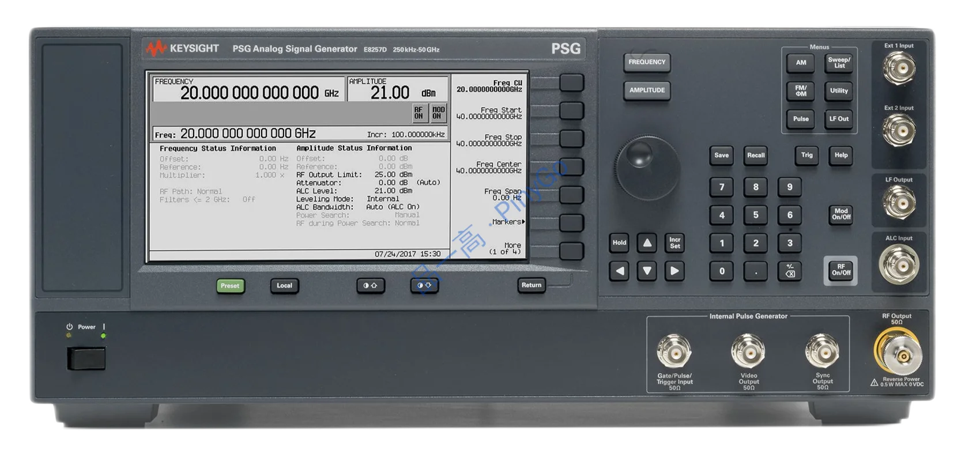The image size is (980, 450).
Task: Open the AM menu key
Action: coord(801,63)
